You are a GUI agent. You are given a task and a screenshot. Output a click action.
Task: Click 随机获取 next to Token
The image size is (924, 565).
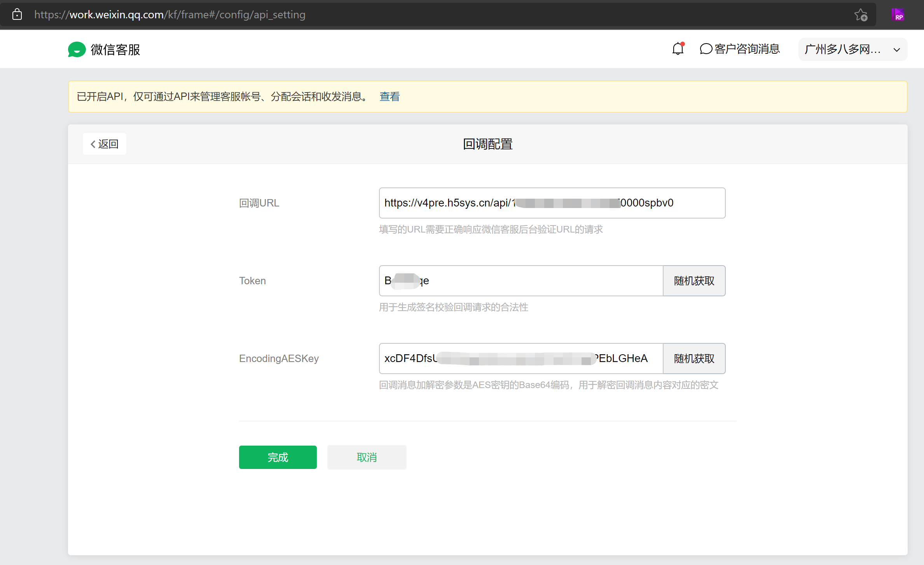[x=694, y=281]
